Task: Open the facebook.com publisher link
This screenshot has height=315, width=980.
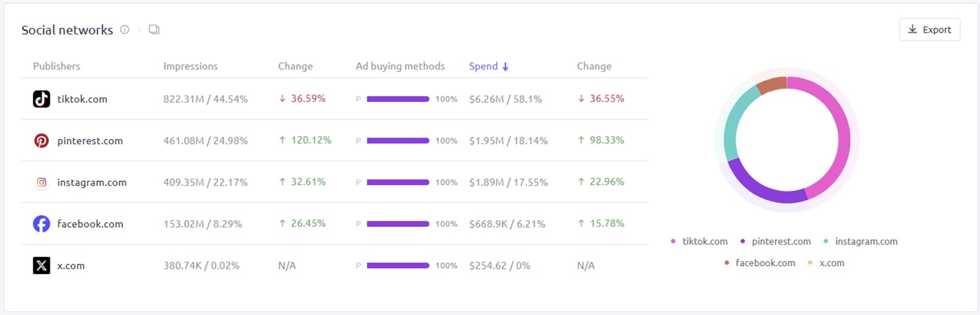Action: click(90, 224)
